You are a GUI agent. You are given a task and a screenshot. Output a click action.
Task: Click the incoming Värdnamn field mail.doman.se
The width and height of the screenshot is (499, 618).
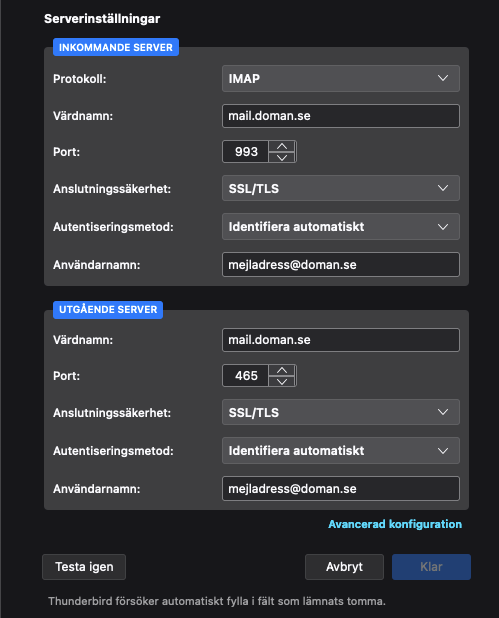341,116
